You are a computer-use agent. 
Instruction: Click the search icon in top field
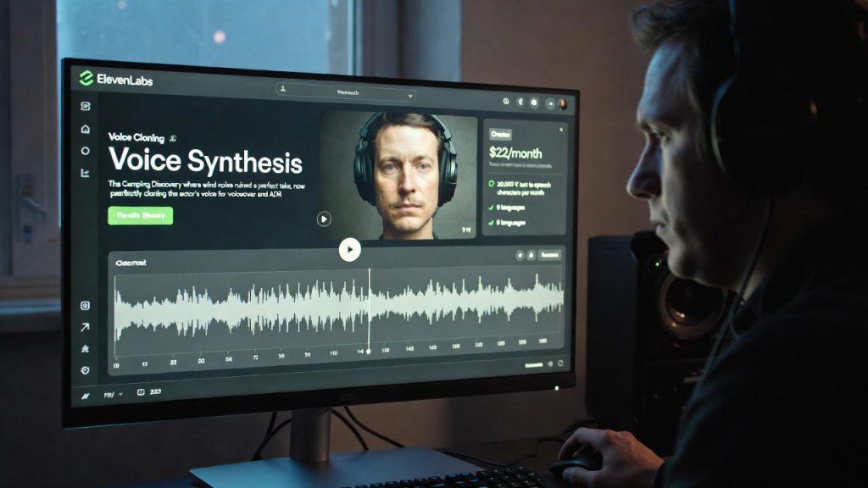[283, 88]
